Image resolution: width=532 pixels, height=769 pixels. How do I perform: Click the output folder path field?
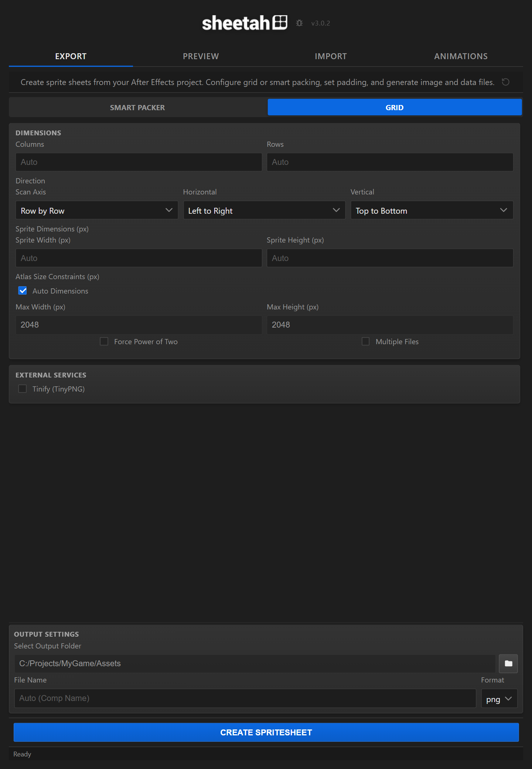coord(255,663)
